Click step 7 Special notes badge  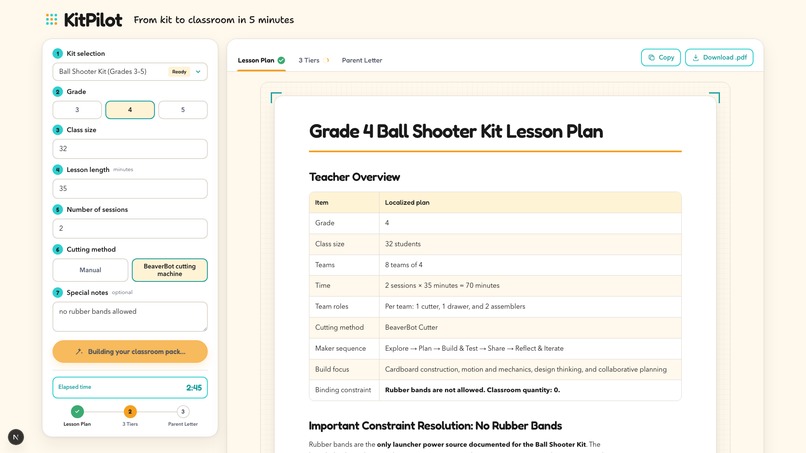click(x=58, y=293)
